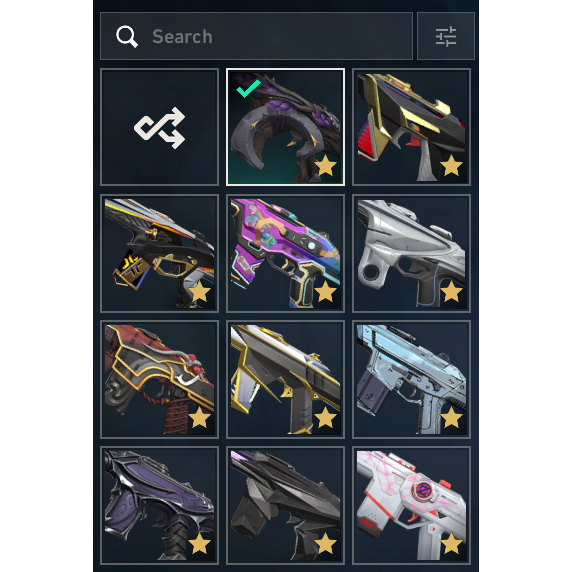Choose the black and gold red-magazine skin
572x572 pixels.
click(411, 127)
